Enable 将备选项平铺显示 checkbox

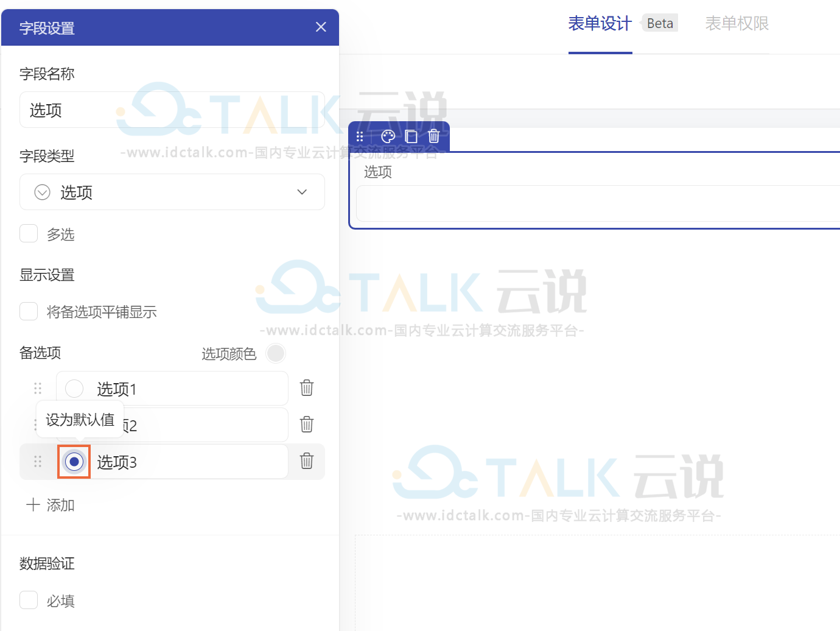click(x=29, y=311)
